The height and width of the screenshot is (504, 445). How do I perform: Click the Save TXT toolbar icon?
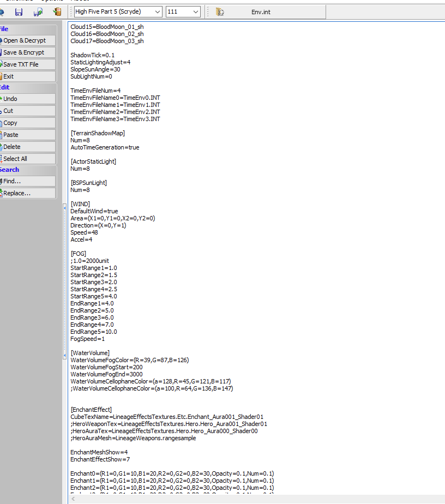pyautogui.click(x=38, y=12)
